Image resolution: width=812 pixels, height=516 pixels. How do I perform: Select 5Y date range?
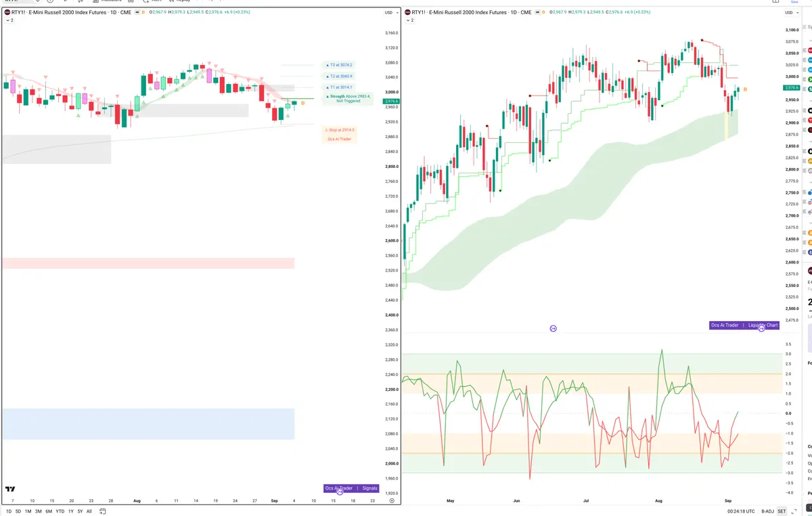80,511
